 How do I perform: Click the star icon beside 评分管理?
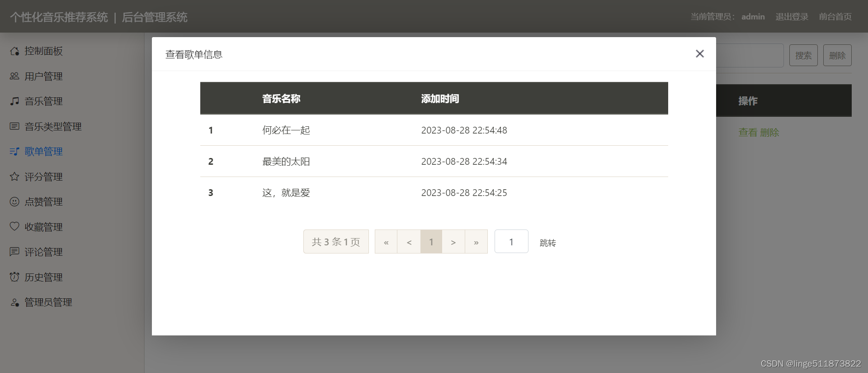pos(14,177)
